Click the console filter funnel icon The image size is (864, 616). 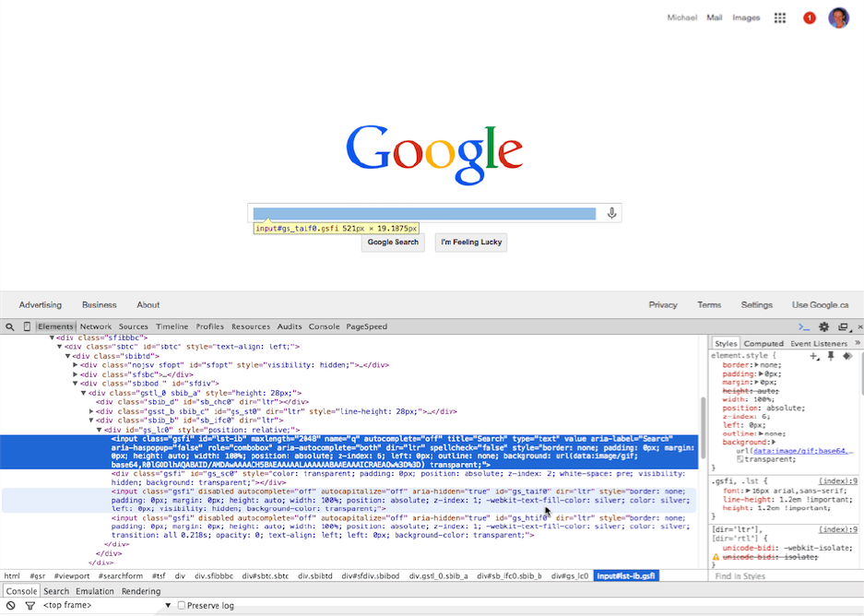point(30,606)
